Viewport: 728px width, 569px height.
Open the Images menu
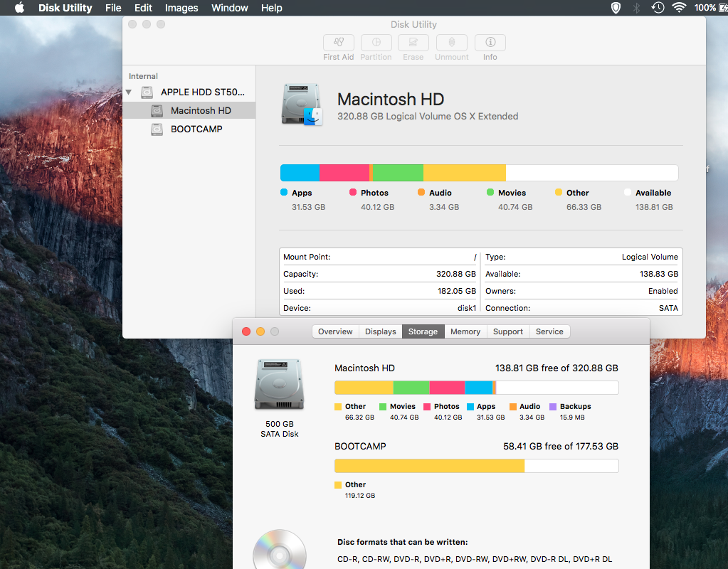point(181,8)
